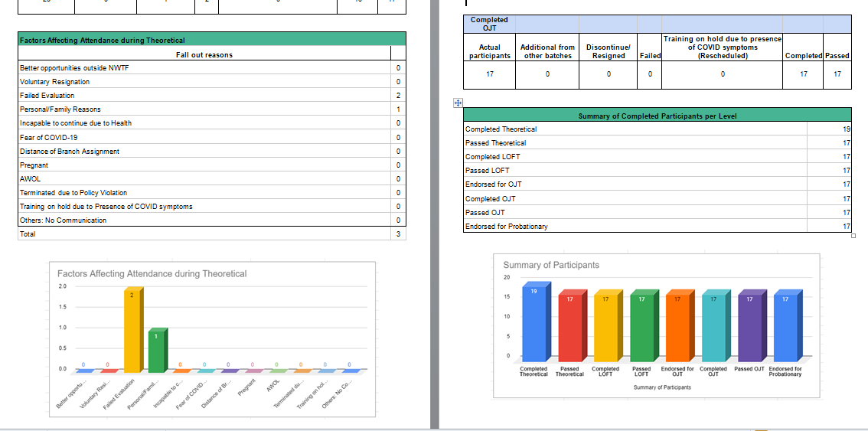Click the 'Fall out reasons' column header
Screen dimensions: 868x431
[204, 55]
